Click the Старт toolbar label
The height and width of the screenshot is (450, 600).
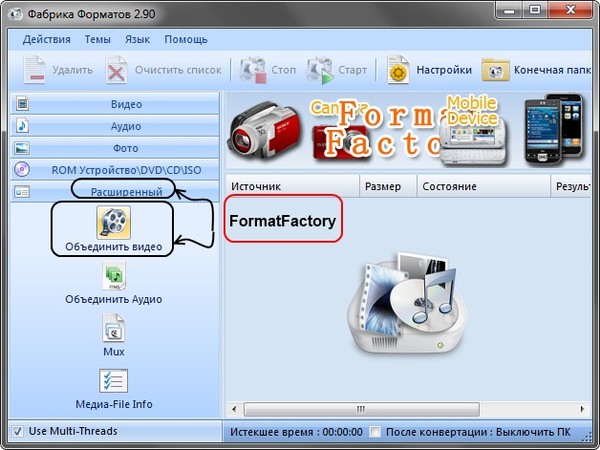click(352, 70)
